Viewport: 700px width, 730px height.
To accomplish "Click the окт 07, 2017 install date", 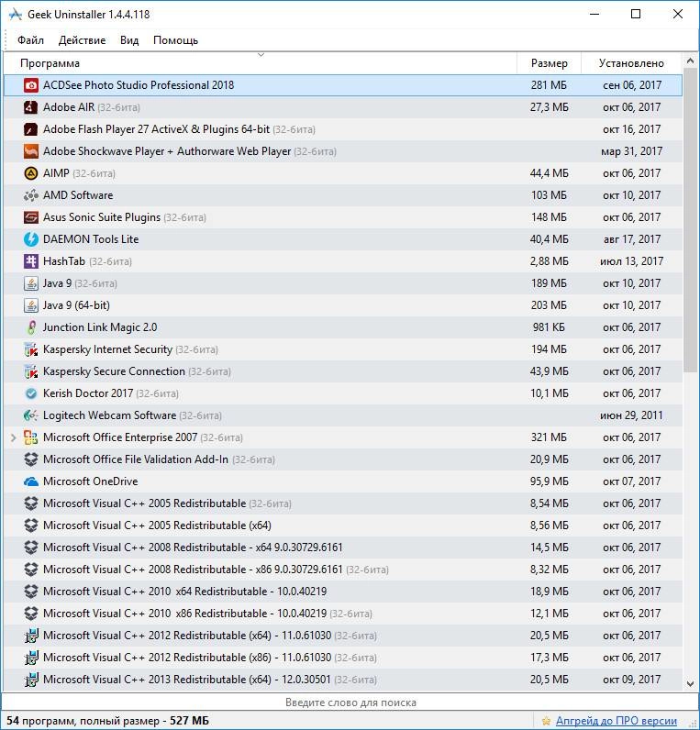I will pyautogui.click(x=631, y=481).
